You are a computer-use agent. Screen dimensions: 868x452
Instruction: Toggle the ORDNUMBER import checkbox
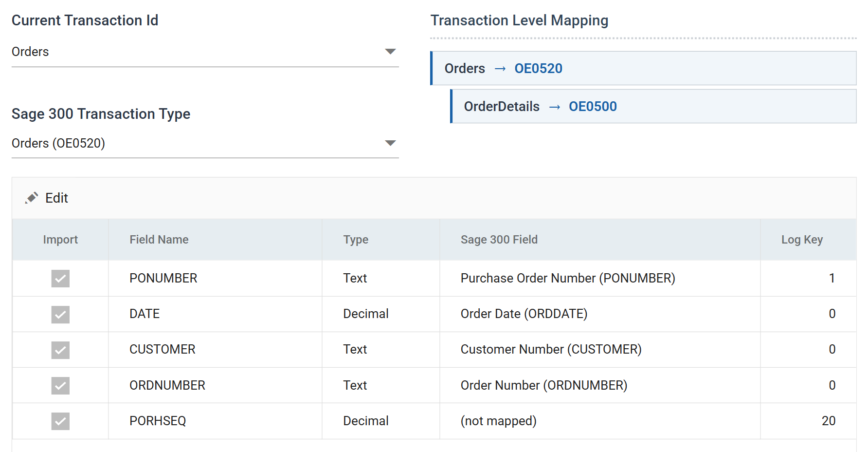(x=60, y=386)
